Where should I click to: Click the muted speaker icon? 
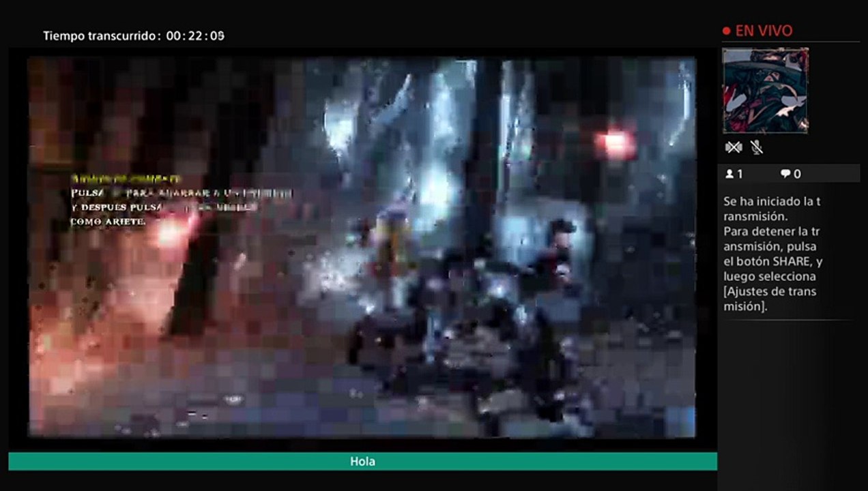coord(734,147)
